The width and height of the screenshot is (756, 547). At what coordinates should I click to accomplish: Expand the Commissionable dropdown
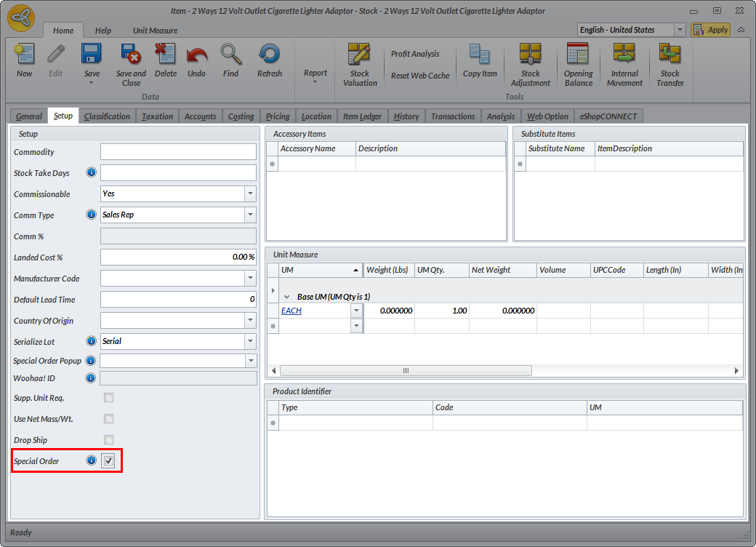[x=250, y=194]
